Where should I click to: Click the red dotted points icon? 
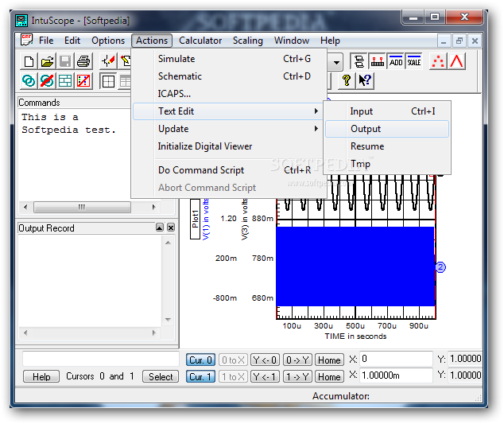[x=438, y=61]
